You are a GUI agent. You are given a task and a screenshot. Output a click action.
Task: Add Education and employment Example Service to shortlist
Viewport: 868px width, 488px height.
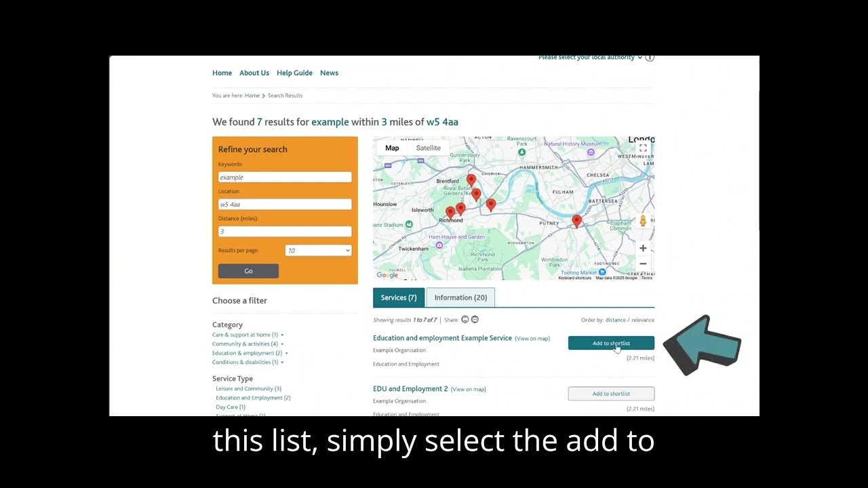pyautogui.click(x=611, y=343)
